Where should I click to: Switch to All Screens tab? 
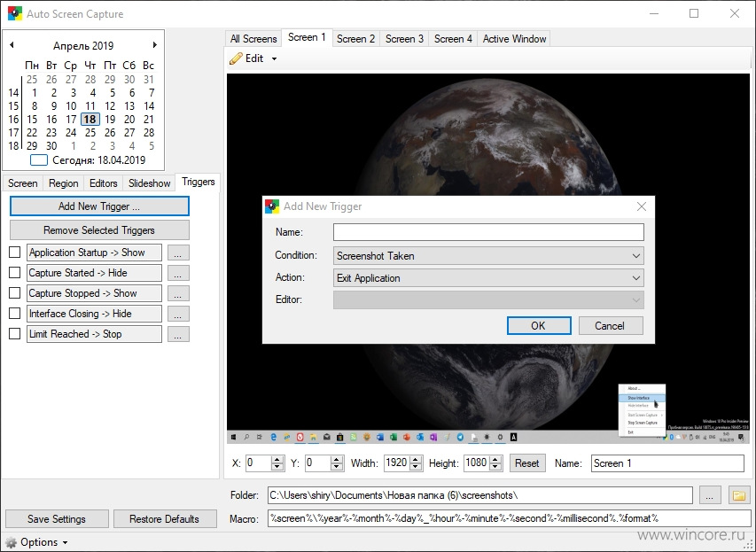pyautogui.click(x=253, y=39)
